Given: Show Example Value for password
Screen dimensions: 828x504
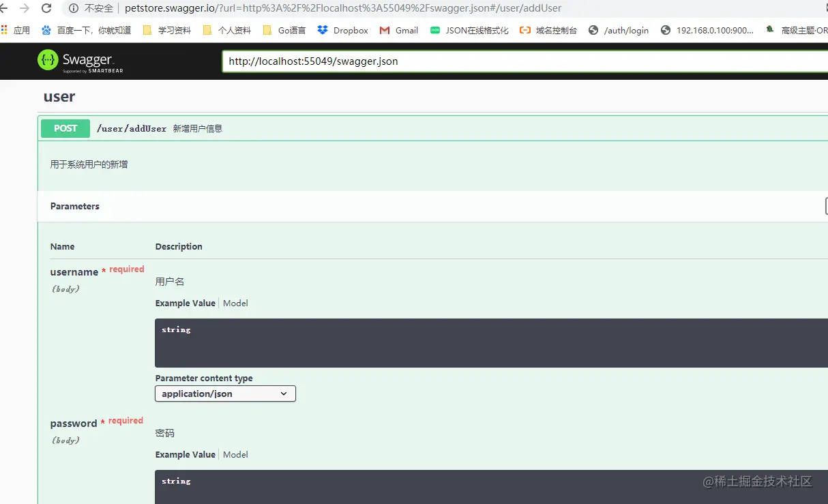Looking at the screenshot, I should pos(186,454).
